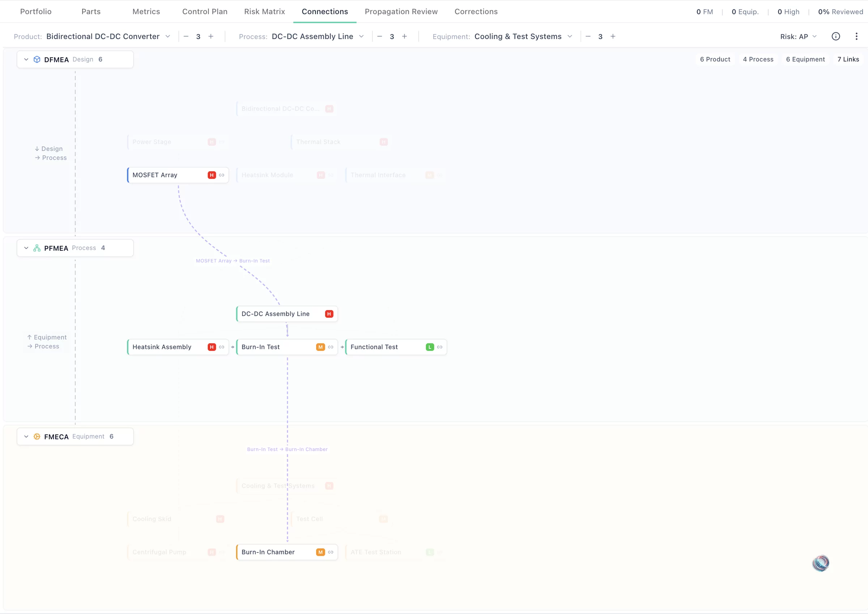The width and height of the screenshot is (868, 614).
Task: Click link icon on Burn-In Chamber node
Action: tap(331, 552)
